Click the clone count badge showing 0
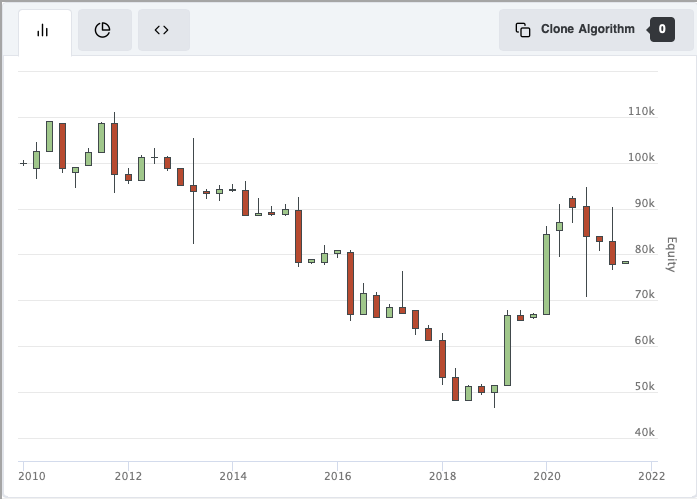This screenshot has height=499, width=697. (x=661, y=30)
